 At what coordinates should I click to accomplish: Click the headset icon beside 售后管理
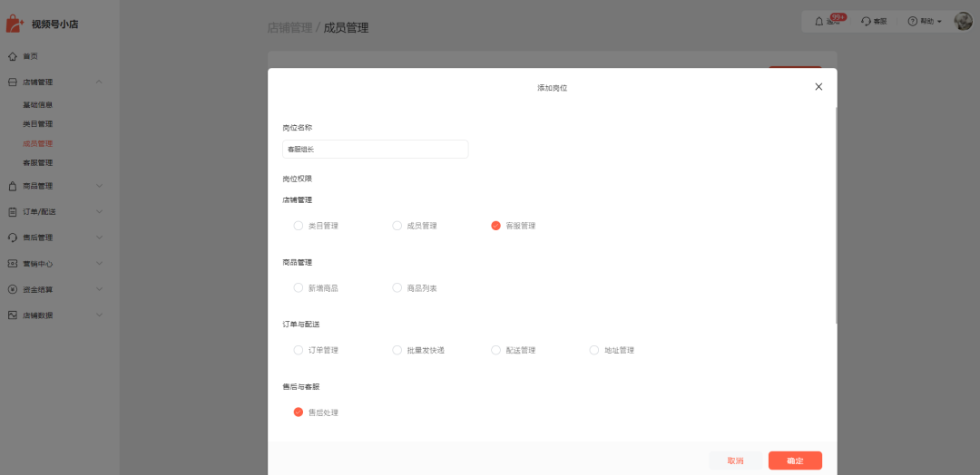click(x=13, y=237)
